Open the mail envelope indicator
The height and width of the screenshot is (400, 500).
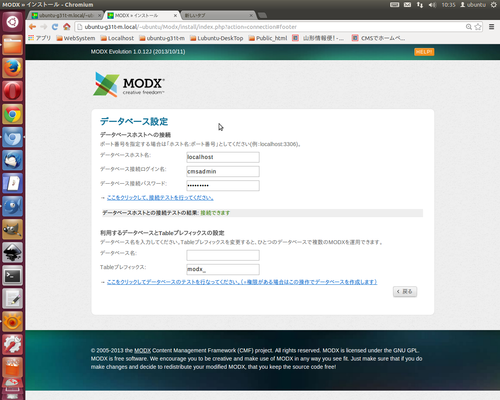point(407,5)
